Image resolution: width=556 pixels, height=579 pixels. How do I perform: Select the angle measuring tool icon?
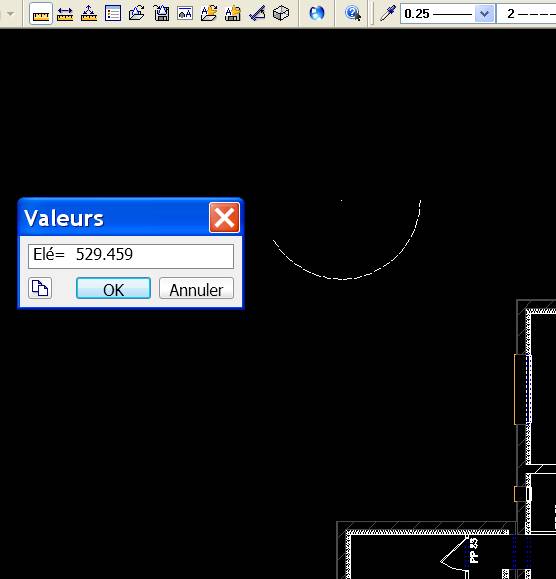[x=257, y=14]
